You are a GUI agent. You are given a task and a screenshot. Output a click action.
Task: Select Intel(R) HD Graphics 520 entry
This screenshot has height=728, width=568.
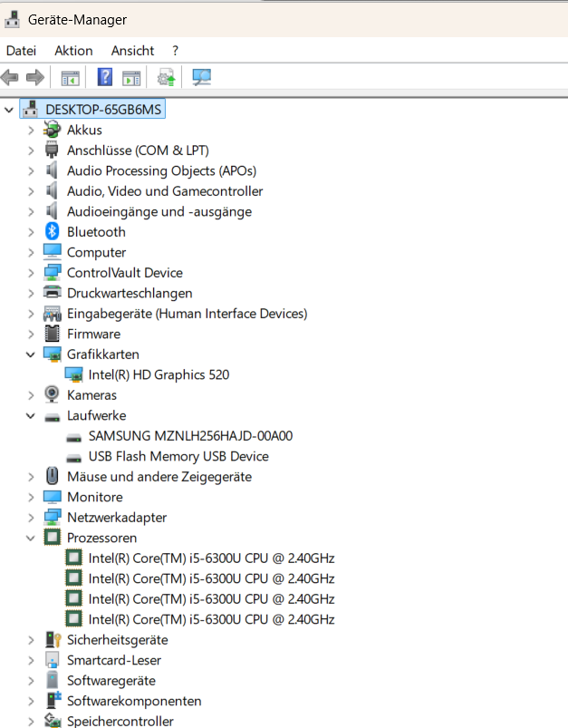pyautogui.click(x=159, y=374)
